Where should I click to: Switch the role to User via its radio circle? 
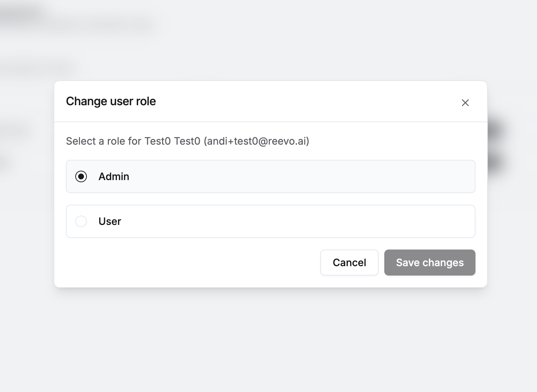(x=81, y=221)
